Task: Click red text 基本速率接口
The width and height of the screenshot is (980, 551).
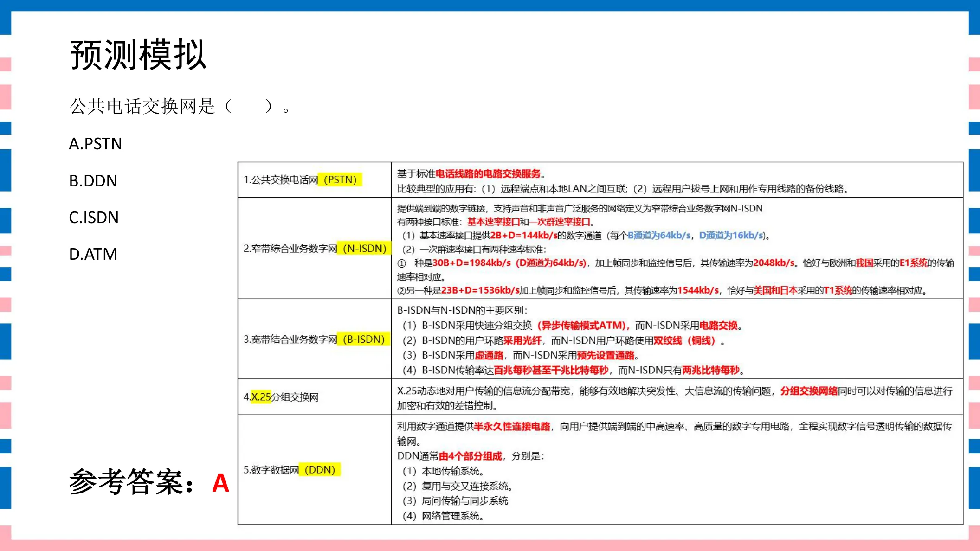Action: 493,222
